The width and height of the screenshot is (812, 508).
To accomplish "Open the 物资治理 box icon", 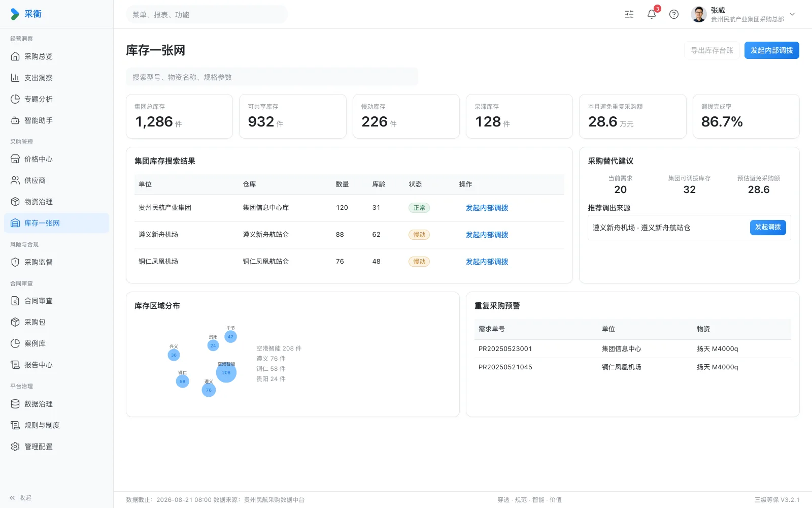I will point(15,202).
